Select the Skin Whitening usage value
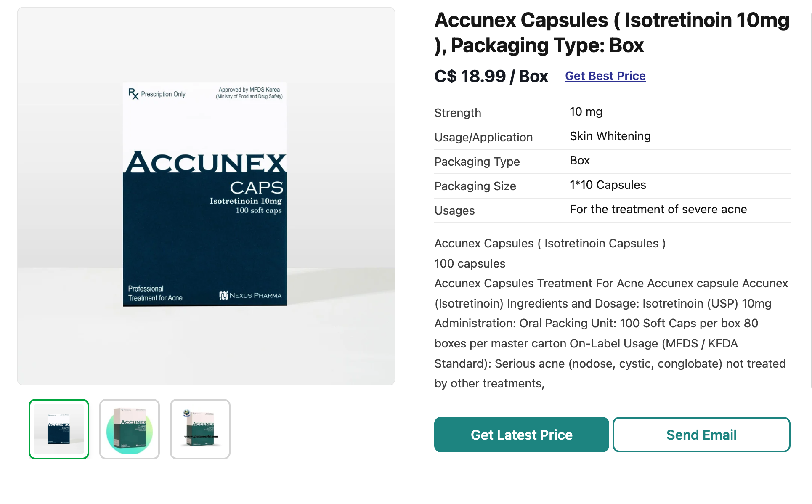The image size is (812, 504). 610,136
